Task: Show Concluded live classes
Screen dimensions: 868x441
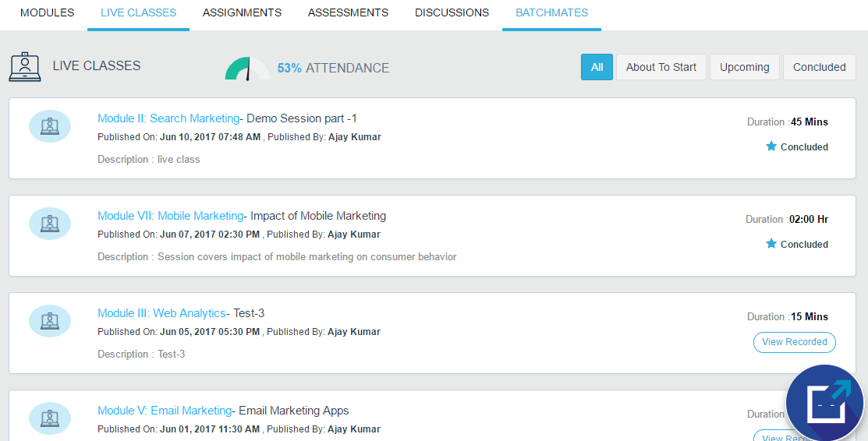Action: click(x=820, y=67)
